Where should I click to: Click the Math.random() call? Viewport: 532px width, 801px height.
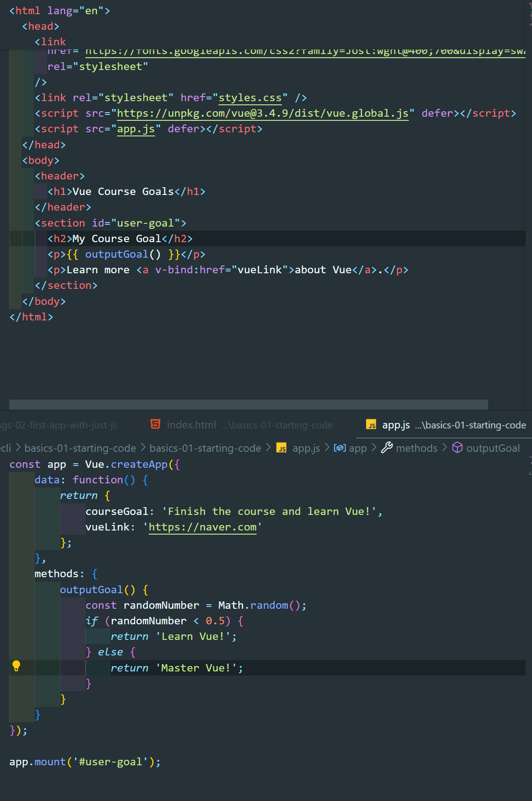[259, 605]
